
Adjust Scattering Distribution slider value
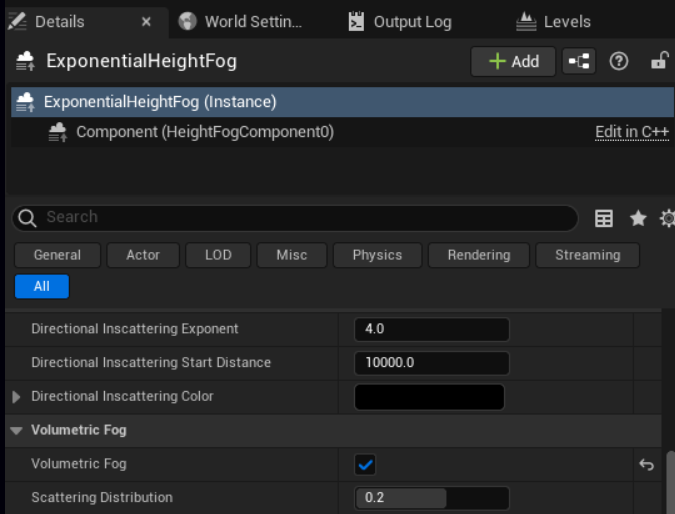point(432,498)
